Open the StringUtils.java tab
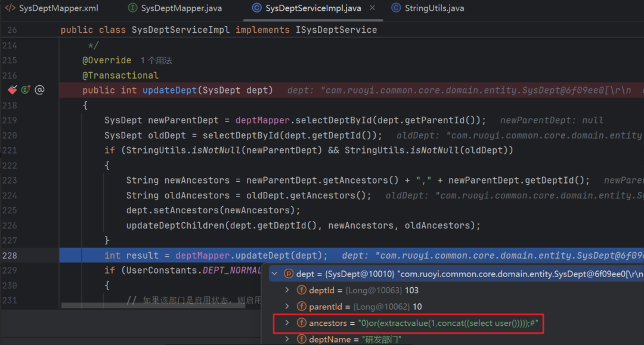The width and height of the screenshot is (644, 345). click(x=428, y=8)
